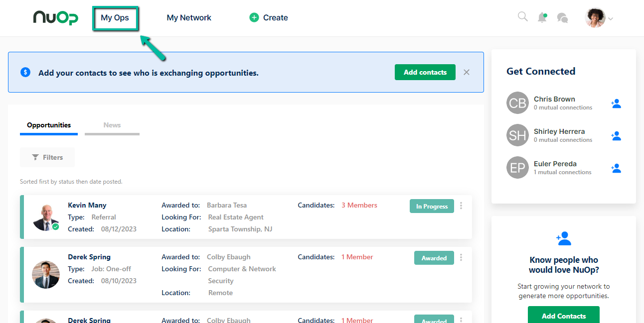Image resolution: width=644 pixels, height=323 pixels.
Task: Click the Real Estate Agent value
Action: pos(236,217)
